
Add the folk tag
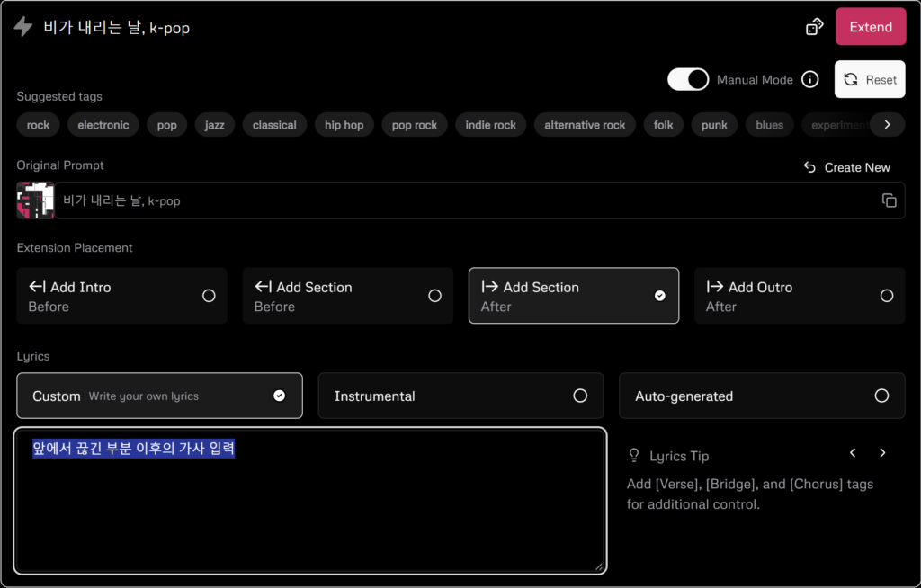[663, 125]
